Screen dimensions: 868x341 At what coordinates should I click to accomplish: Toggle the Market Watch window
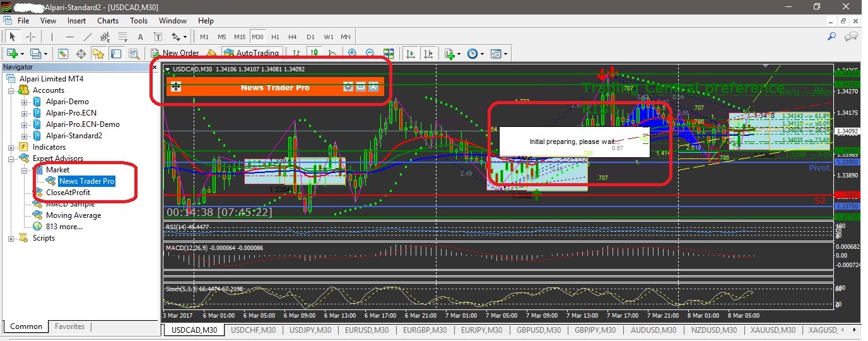[63, 54]
